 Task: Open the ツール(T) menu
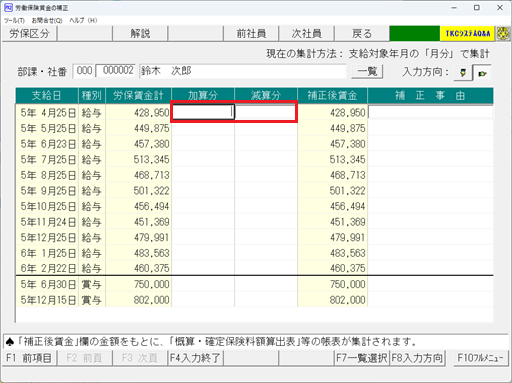14,20
